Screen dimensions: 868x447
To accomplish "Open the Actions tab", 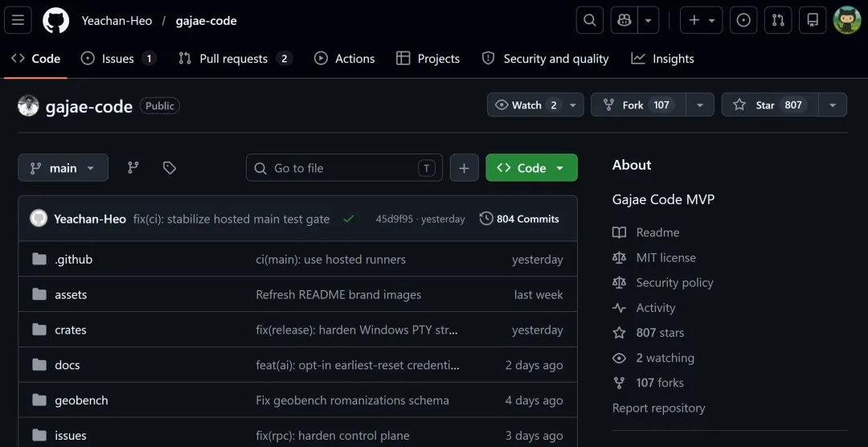I will [344, 59].
